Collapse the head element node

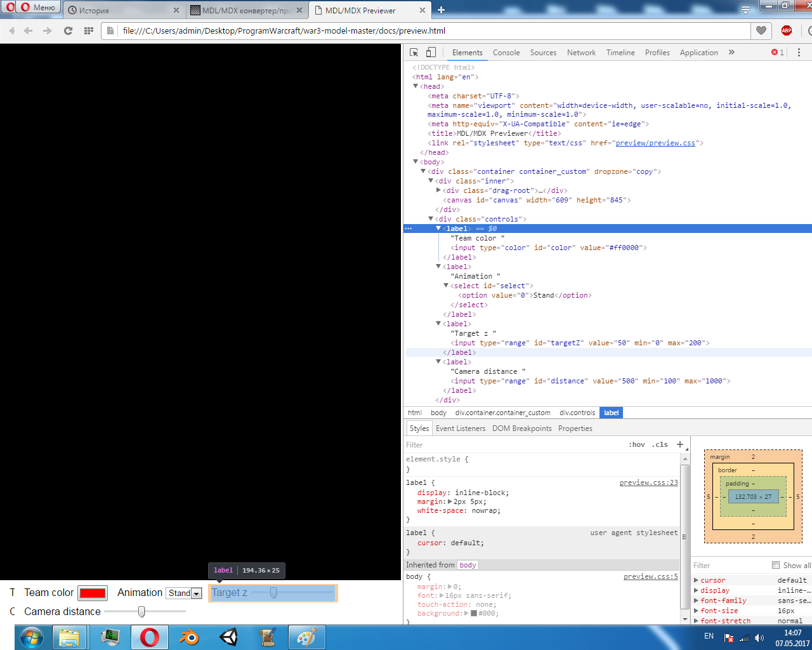coord(416,86)
